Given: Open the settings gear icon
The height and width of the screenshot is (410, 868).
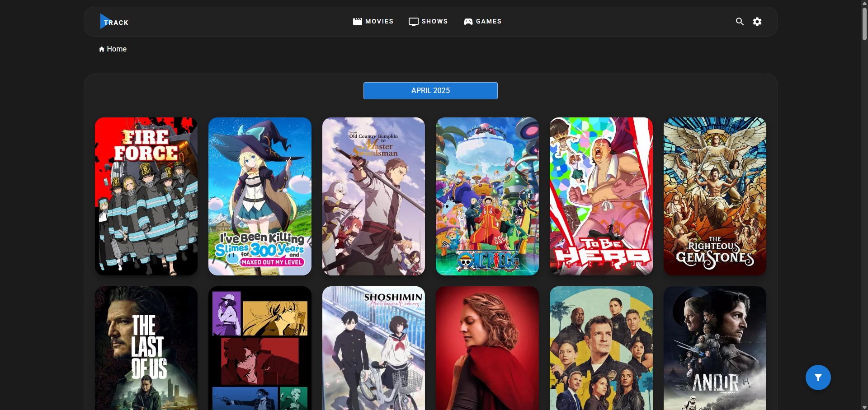Looking at the screenshot, I should (757, 22).
